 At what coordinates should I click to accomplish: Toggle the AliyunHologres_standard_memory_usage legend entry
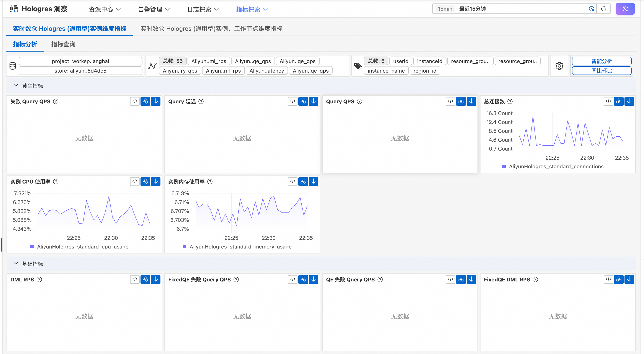(240, 247)
